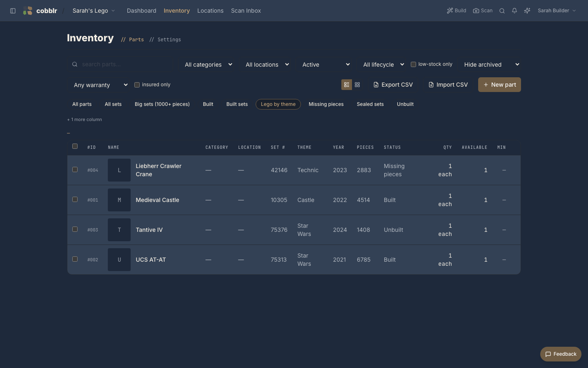Screen dimensions: 588x368
Task: Click the sparkles AI assistant icon
Action: 527,11
